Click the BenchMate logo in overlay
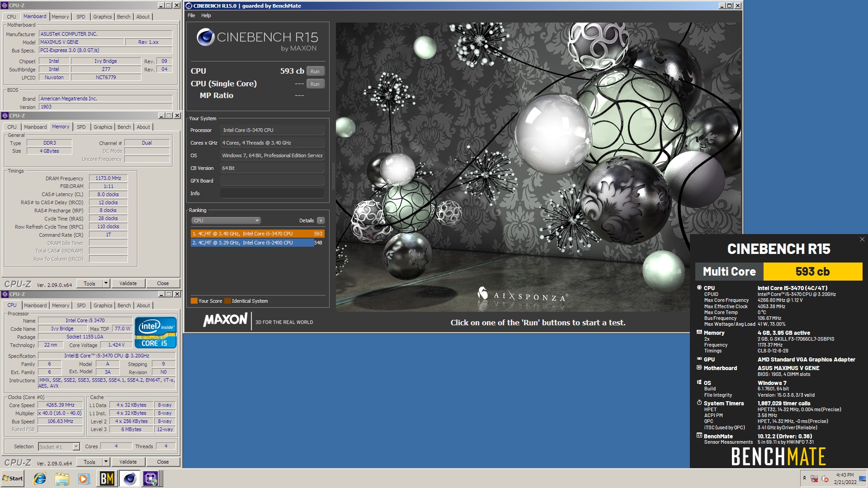This screenshot has width=868, height=488. [x=778, y=457]
